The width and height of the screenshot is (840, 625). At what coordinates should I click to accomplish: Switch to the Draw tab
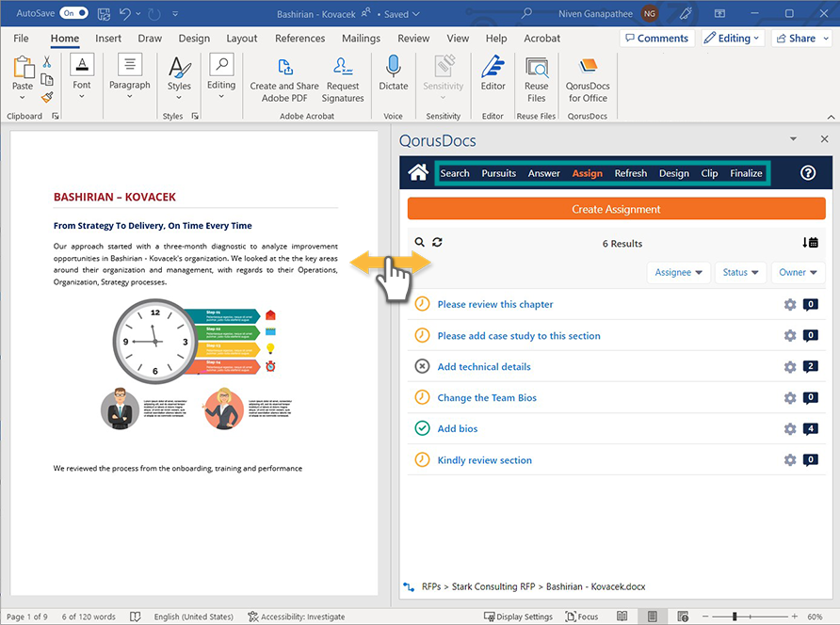[150, 38]
